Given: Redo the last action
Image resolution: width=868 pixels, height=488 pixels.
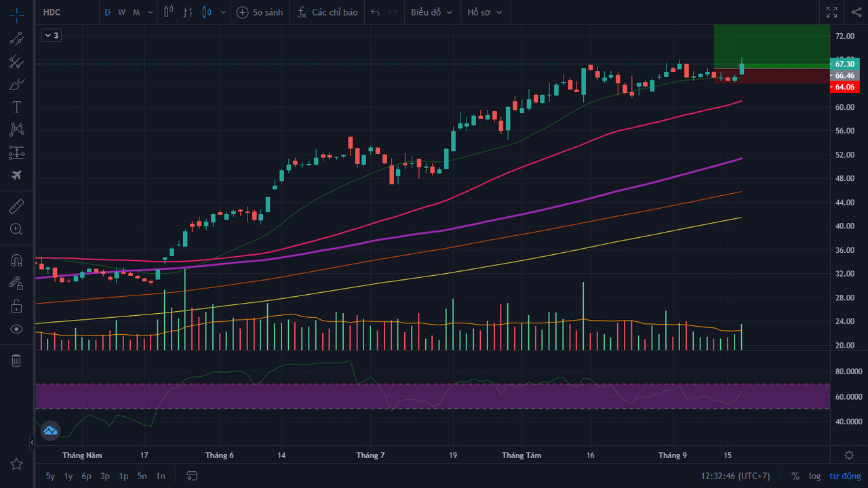Looking at the screenshot, I should 393,12.
